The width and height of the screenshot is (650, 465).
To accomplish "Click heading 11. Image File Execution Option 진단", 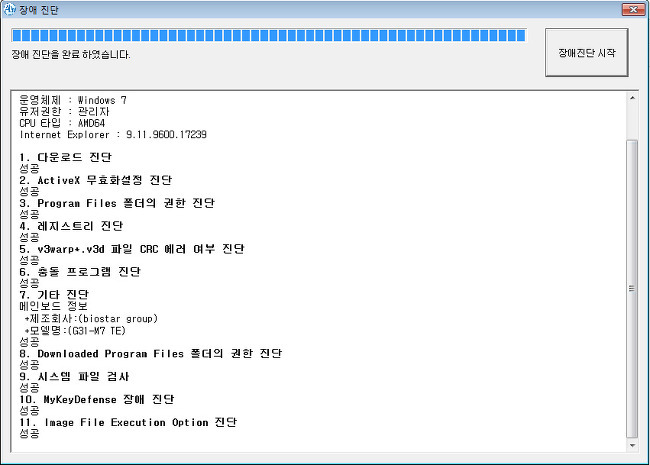I will point(128,422).
